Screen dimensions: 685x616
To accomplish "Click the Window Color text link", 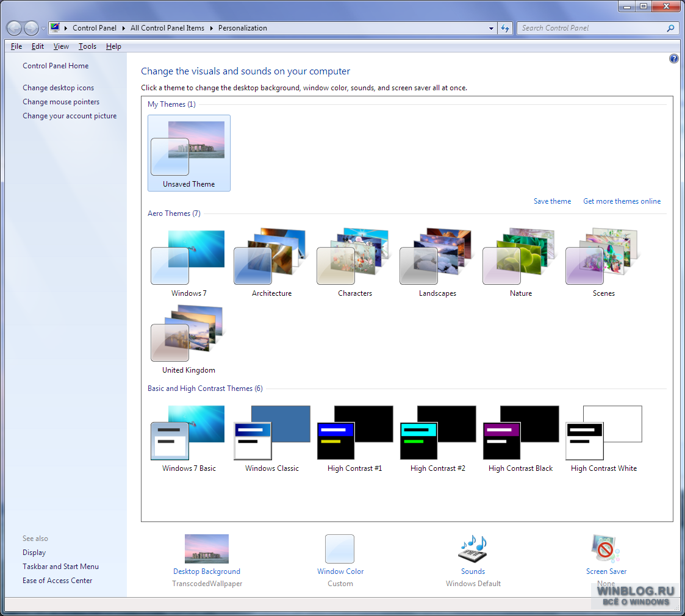I will 340,571.
